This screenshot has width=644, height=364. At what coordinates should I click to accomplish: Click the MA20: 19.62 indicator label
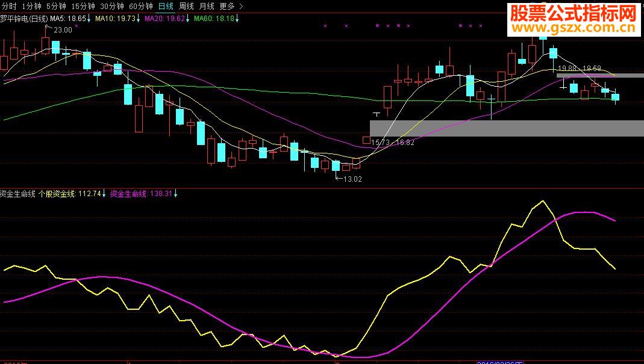167,19
